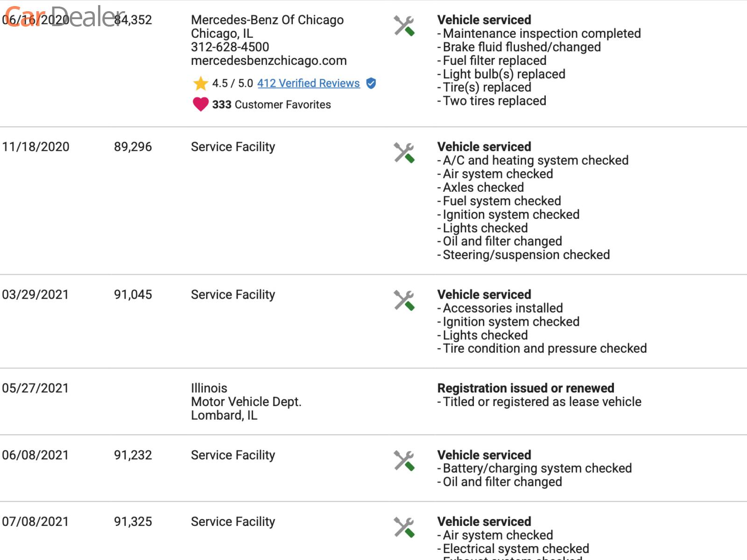Click the Mercedes-Benz Of Chicago dealer name
This screenshot has height=560, width=747.
(x=267, y=20)
